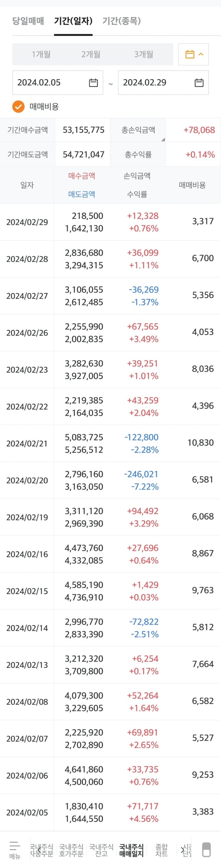
Task: Choose the 2개월 period option
Action: [91, 54]
